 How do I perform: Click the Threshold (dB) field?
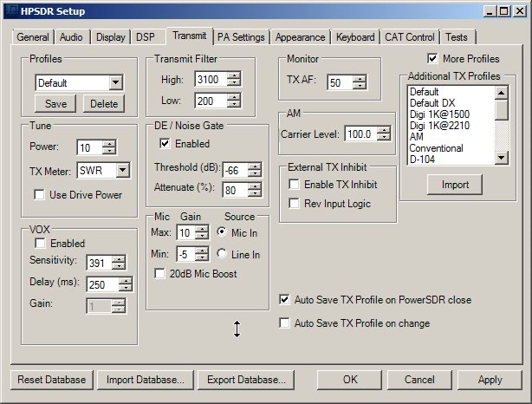click(x=235, y=170)
